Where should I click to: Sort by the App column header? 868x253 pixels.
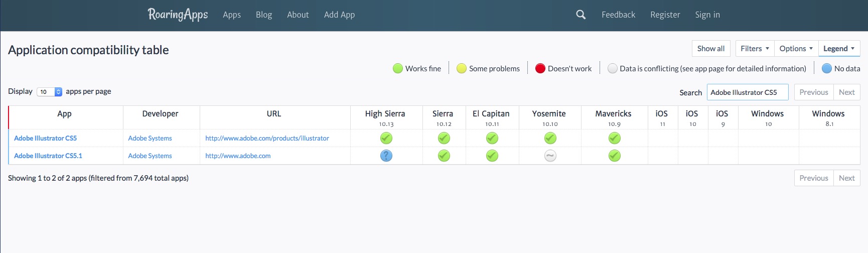[x=65, y=117]
